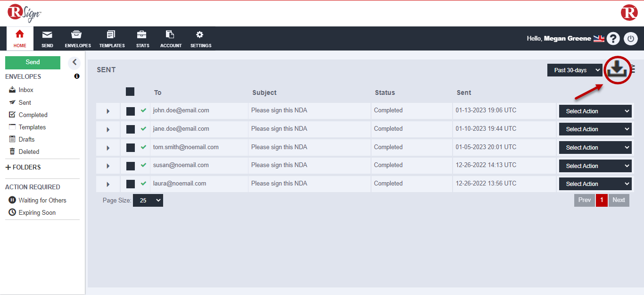
Task: Tick the select-all checkbox in the header
Action: [130, 92]
